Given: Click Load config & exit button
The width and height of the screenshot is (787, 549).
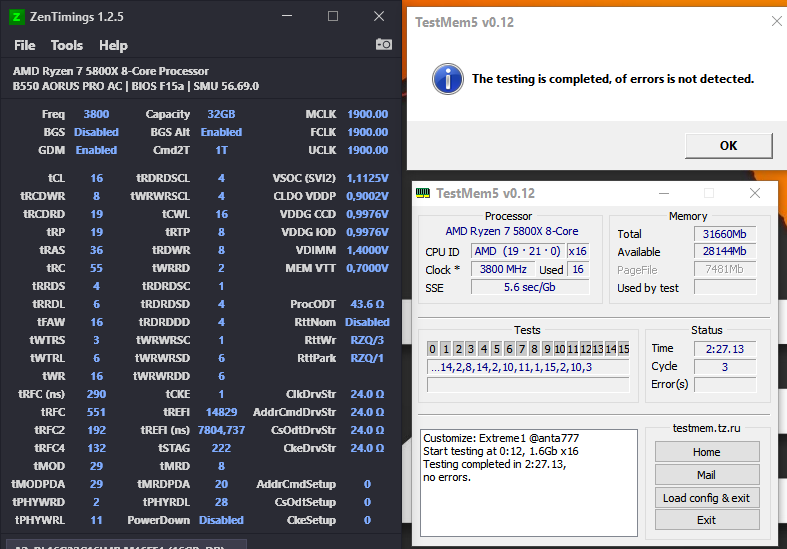Looking at the screenshot, I should tap(707, 498).
